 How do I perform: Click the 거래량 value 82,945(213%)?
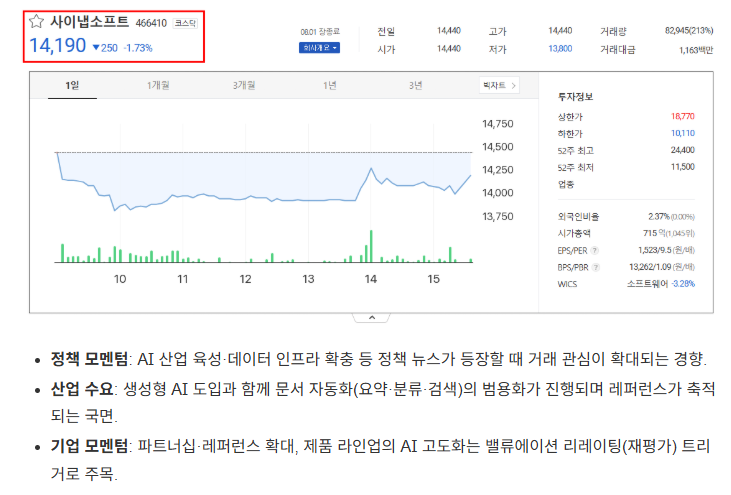[x=689, y=31]
